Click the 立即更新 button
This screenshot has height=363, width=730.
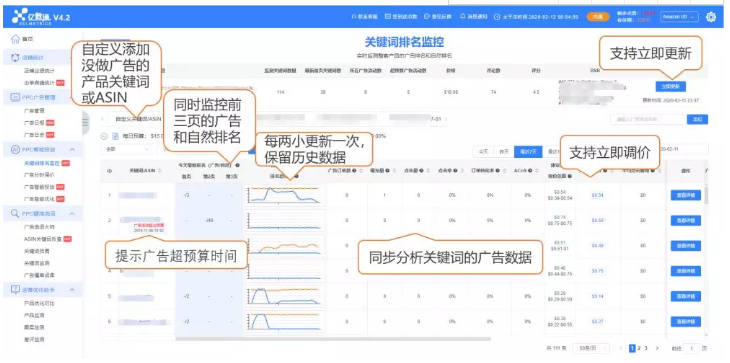(670, 87)
